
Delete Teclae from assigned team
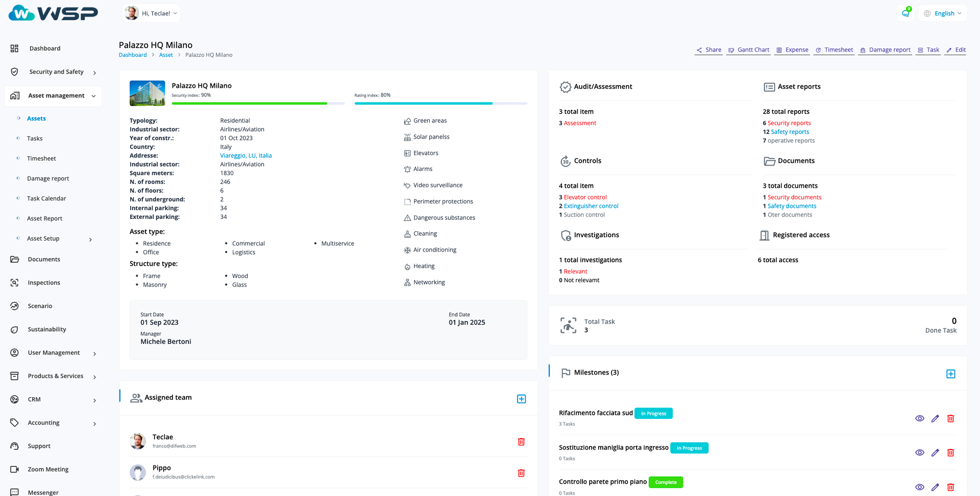pos(521,442)
